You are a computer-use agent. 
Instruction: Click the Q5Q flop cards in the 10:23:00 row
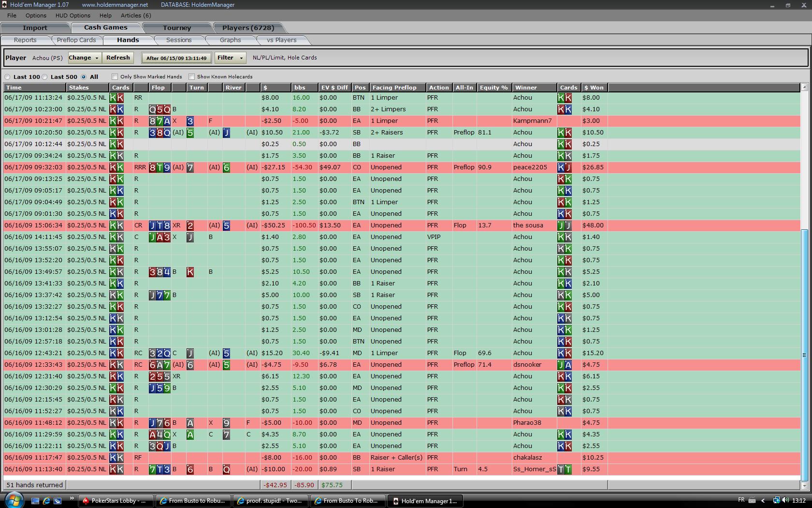[x=159, y=109]
